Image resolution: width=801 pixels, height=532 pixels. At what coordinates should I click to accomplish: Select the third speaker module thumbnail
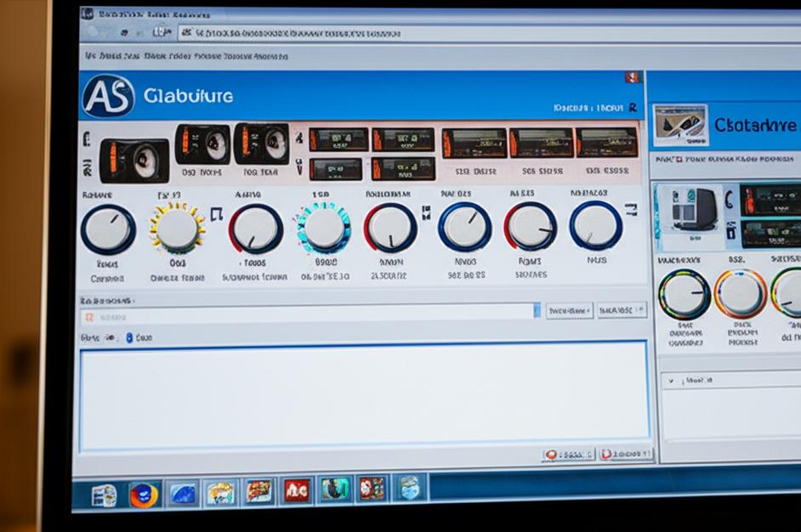pos(261,144)
